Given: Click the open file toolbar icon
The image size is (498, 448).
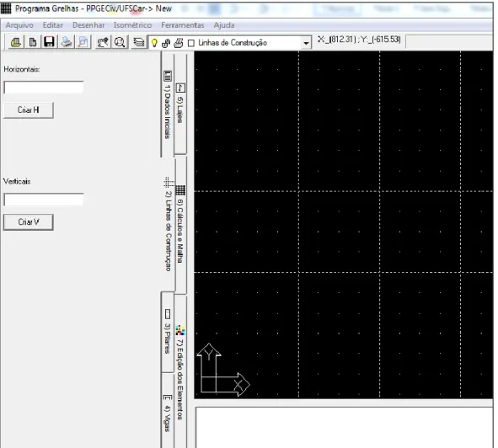Looking at the screenshot, I should (x=16, y=42).
